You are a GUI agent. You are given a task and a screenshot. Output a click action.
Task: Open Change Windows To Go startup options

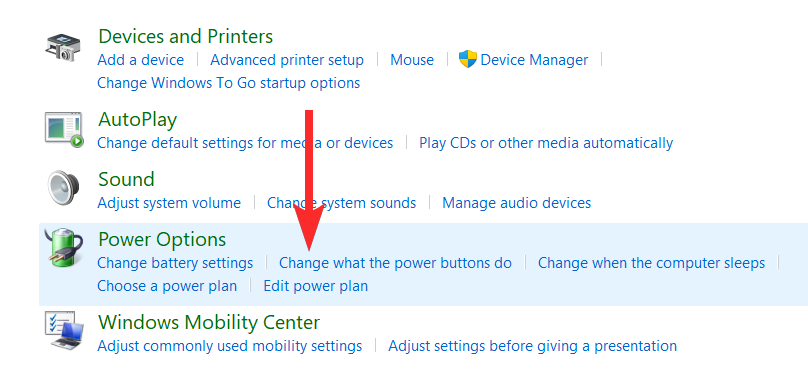click(x=228, y=83)
